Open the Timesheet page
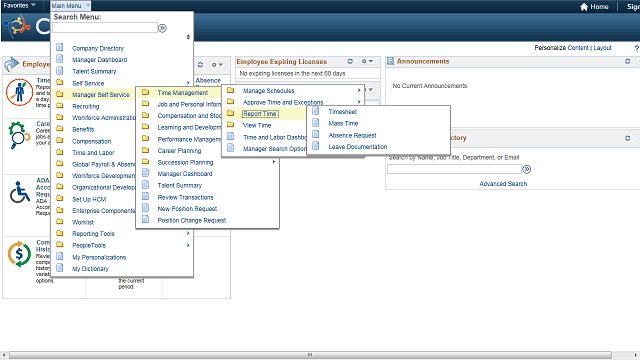 342,111
